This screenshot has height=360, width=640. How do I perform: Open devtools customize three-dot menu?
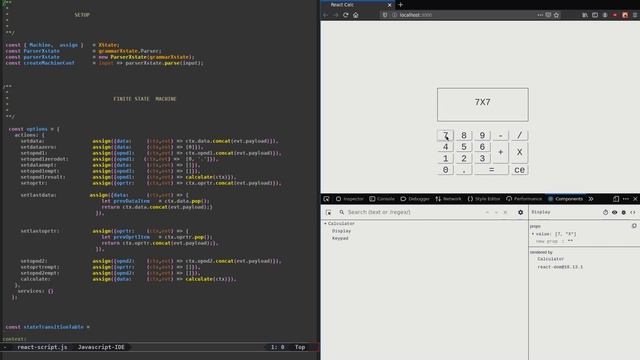[626, 199]
